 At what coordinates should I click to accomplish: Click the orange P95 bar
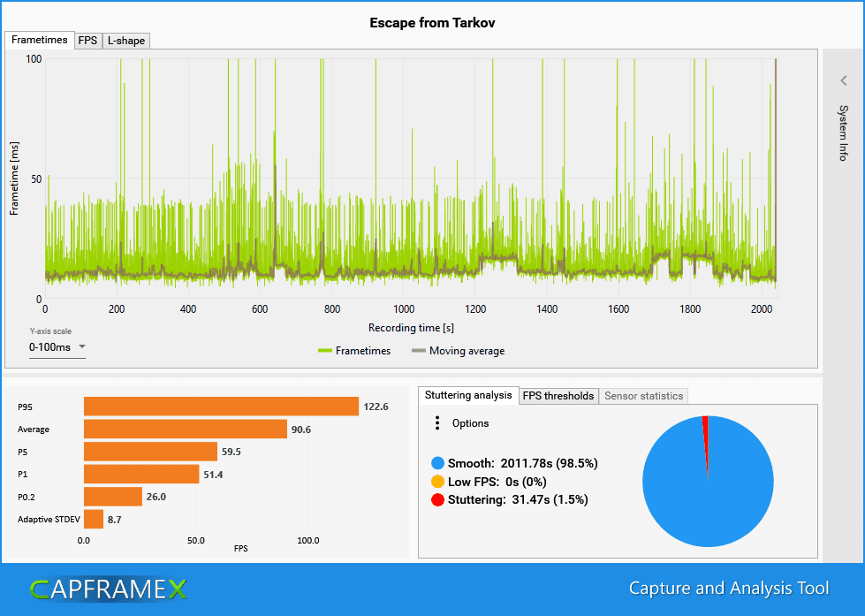click(x=221, y=407)
